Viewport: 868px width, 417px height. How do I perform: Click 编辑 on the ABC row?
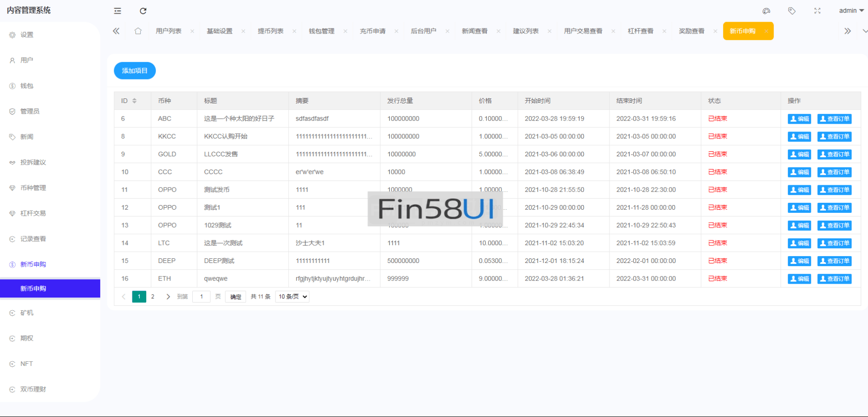[x=799, y=118]
